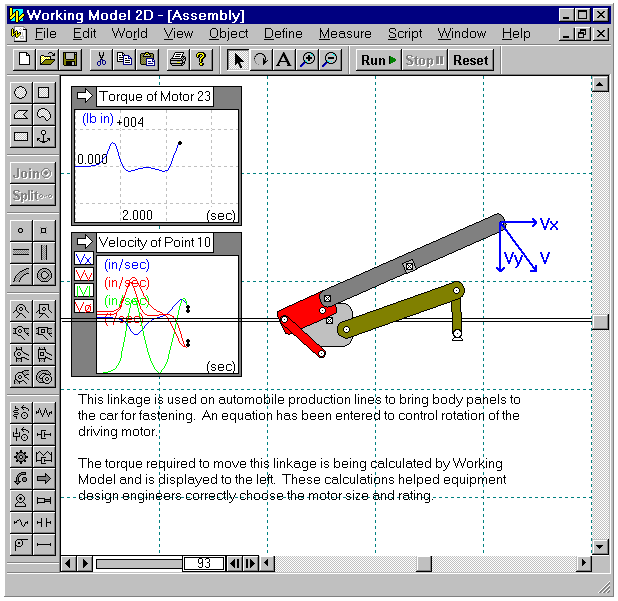Select the gear tool
Viewport: 618px width, 601px height.
coord(20,457)
